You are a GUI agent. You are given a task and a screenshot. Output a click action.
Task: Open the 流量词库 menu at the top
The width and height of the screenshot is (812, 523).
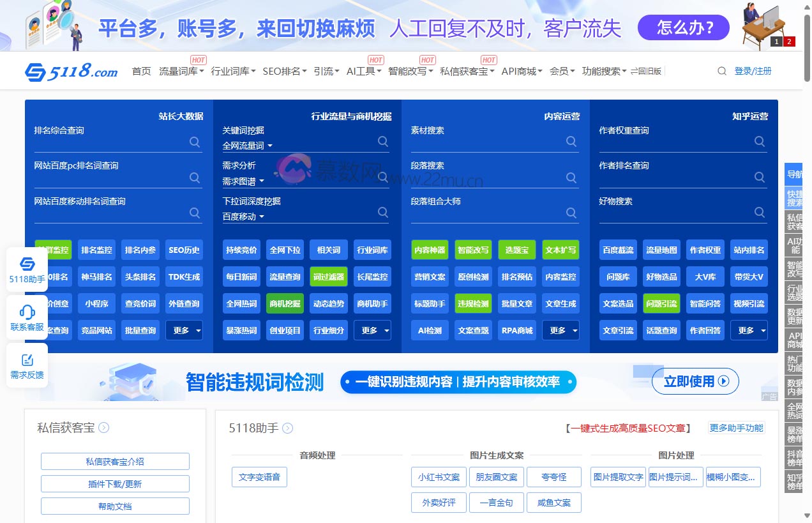(x=179, y=71)
